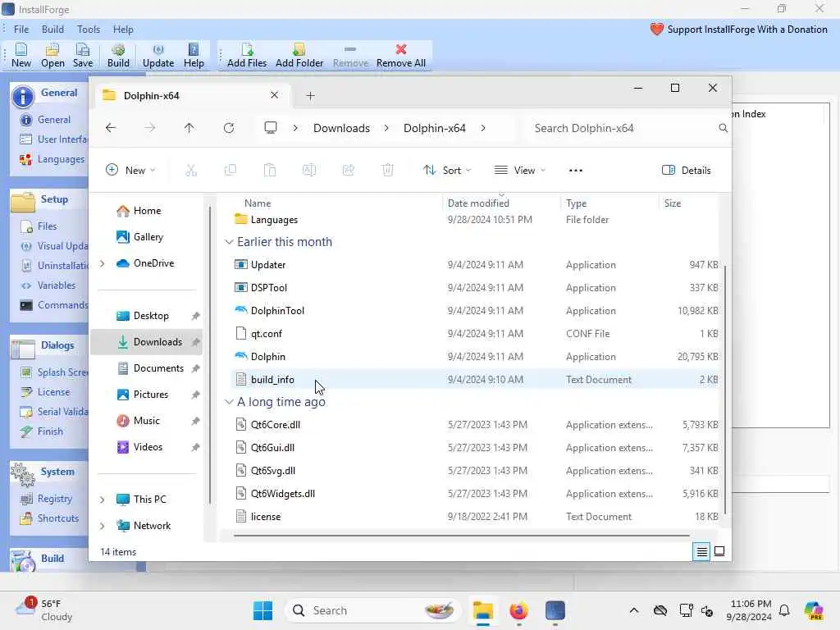Click Add Files in the InstallForge toolbar
The height and width of the screenshot is (630, 840).
[x=246, y=55]
